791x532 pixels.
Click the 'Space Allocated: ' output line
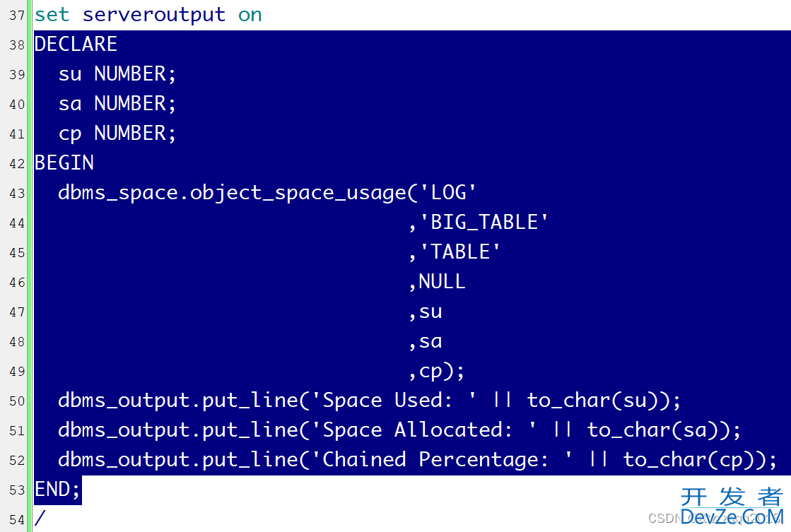[x=399, y=430]
